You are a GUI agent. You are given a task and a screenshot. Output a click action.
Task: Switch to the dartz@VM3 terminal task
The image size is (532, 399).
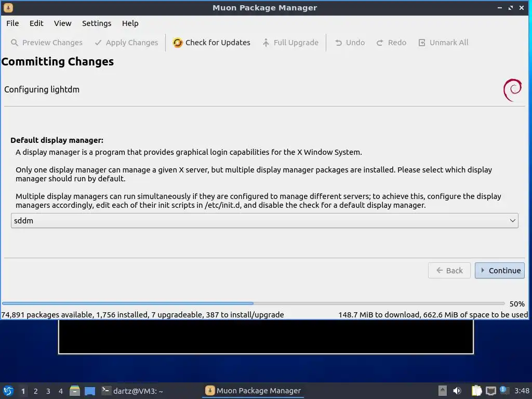[x=132, y=391]
